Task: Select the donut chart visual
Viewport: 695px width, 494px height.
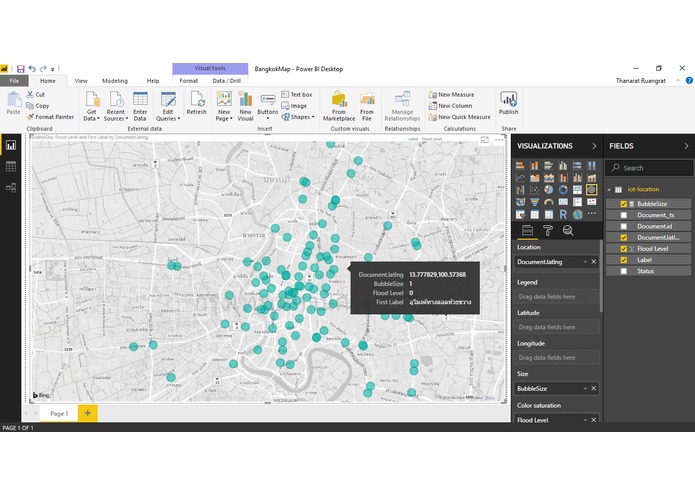Action: coord(563,190)
